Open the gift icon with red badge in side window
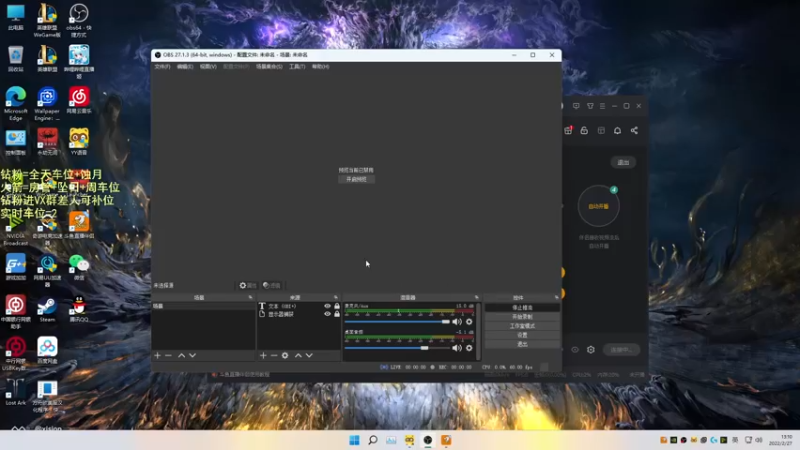 click(x=568, y=130)
